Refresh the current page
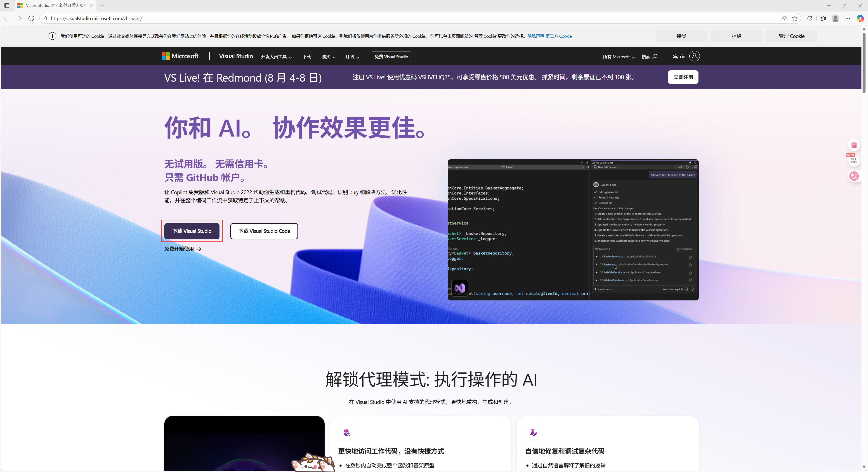The image size is (868, 472). [31, 18]
